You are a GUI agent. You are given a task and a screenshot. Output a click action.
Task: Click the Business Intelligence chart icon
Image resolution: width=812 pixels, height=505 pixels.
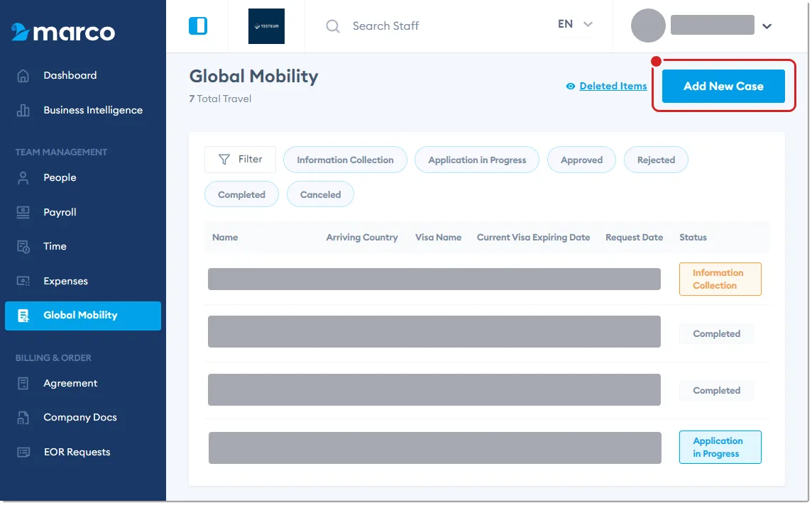23,110
